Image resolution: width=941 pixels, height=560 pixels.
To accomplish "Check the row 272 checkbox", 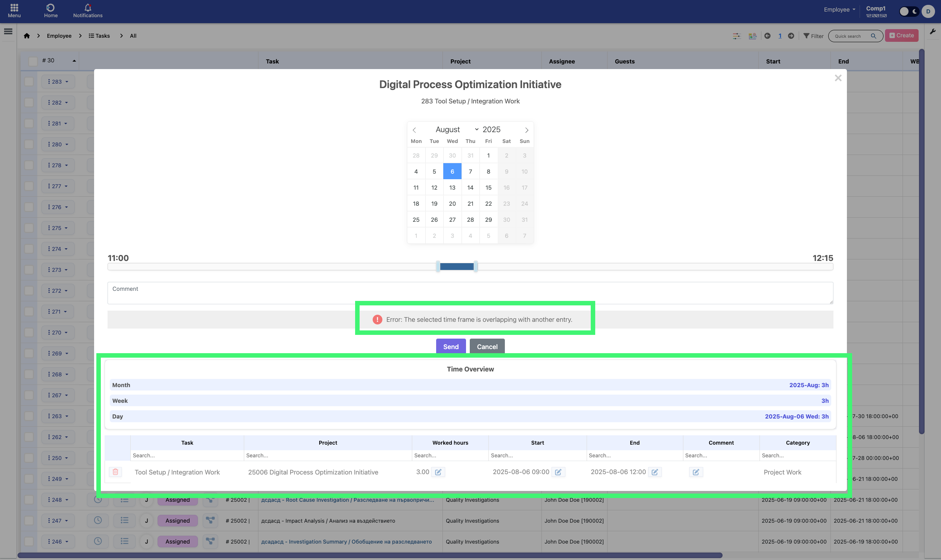I will click(29, 290).
